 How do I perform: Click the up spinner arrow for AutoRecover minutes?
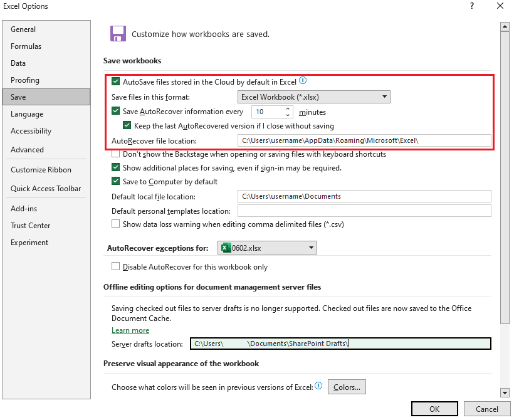(x=288, y=108)
